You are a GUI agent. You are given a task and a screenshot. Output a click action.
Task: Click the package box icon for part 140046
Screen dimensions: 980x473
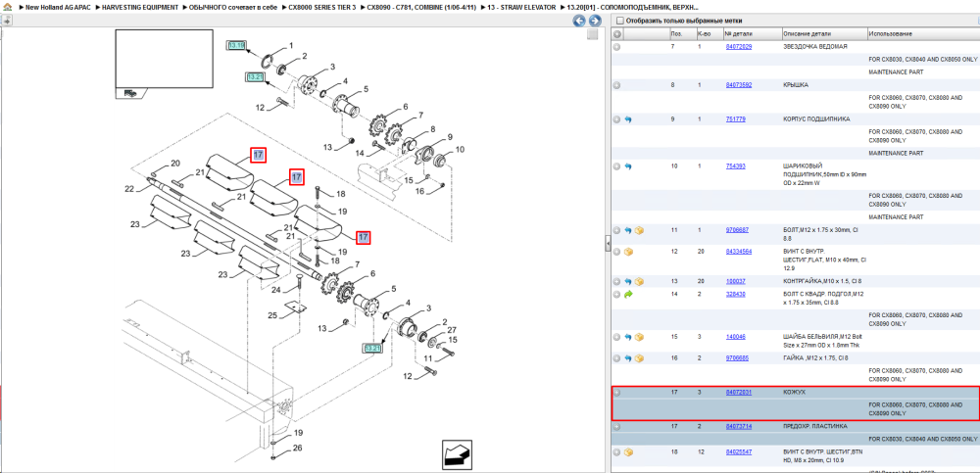(x=639, y=337)
